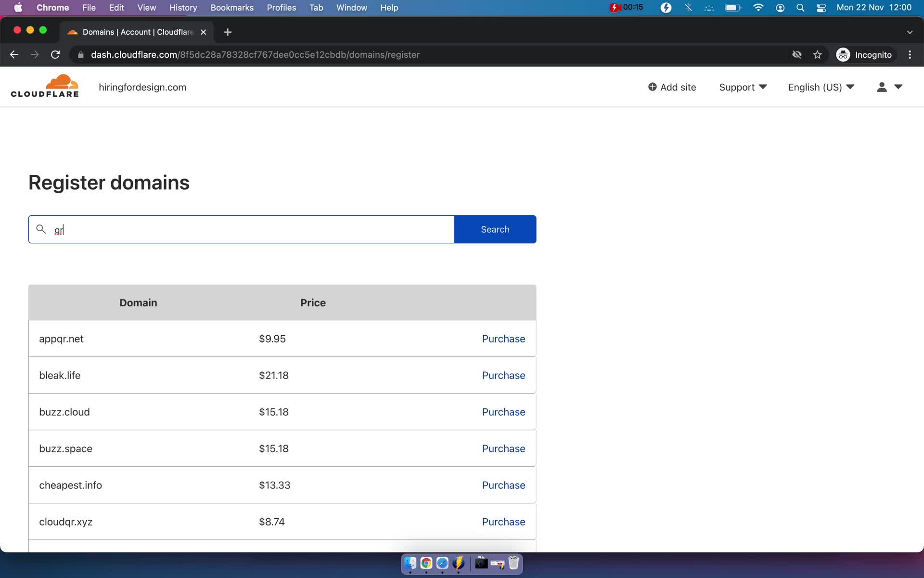Click the tab search chevron at top right

(x=910, y=32)
